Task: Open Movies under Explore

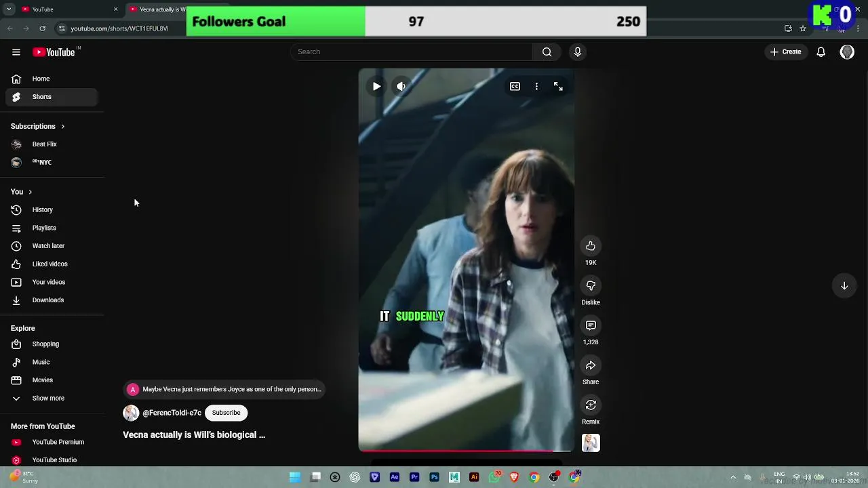Action: coord(52,380)
